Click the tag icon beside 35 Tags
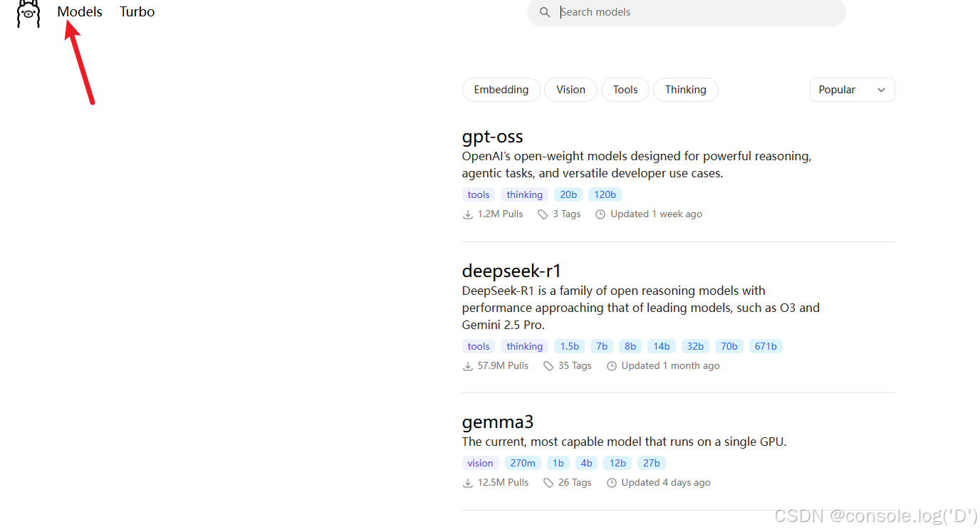Viewport: 980px width, 532px height. click(548, 366)
